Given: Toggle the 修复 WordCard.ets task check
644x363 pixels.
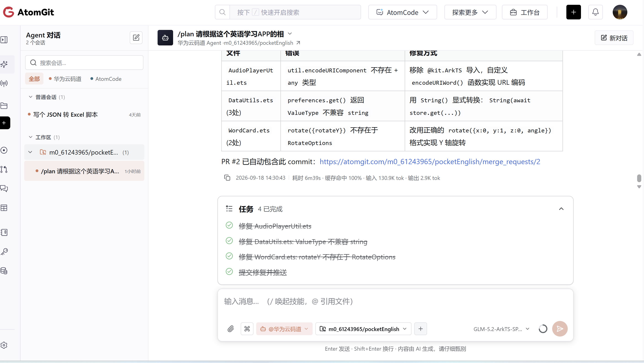Looking at the screenshot, I should coord(229,256).
